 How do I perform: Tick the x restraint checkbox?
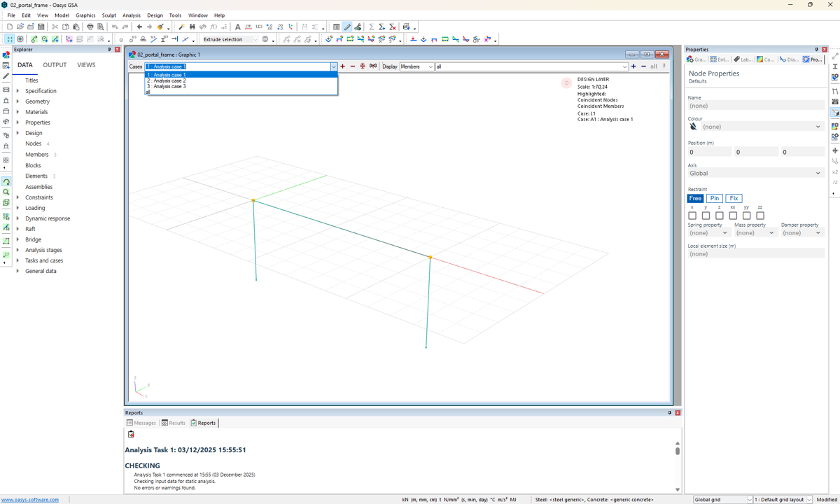point(692,216)
